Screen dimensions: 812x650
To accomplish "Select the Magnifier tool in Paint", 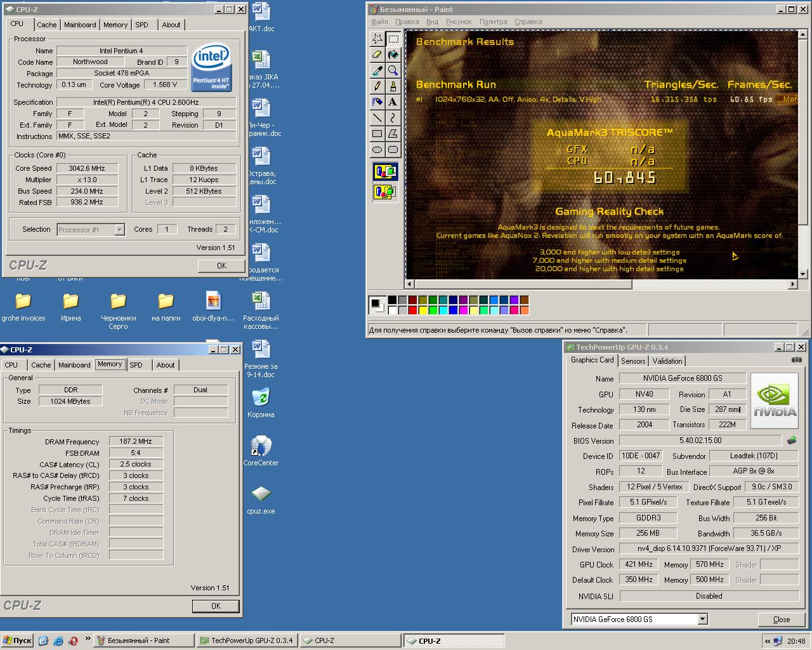I will pyautogui.click(x=393, y=70).
